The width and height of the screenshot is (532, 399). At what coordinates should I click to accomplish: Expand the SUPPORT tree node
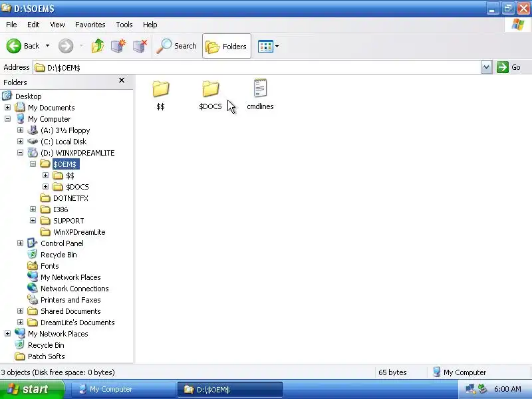[x=33, y=221]
